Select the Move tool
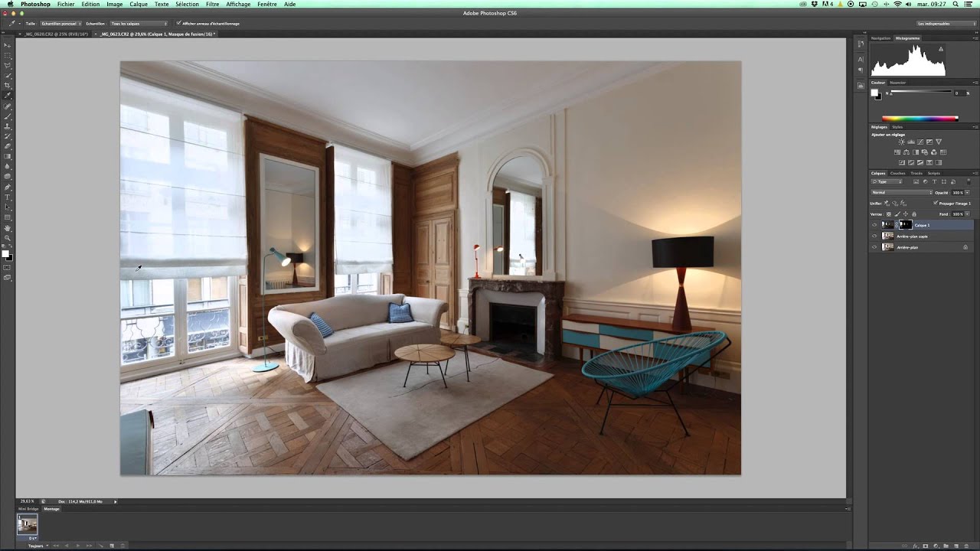This screenshot has height=551, width=980. 7,45
